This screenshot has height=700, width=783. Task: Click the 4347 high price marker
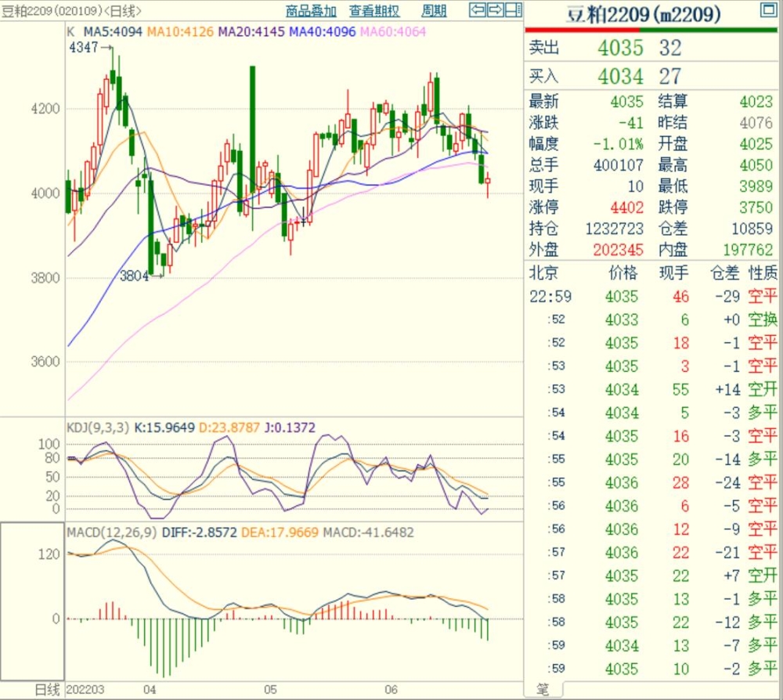tap(85, 49)
